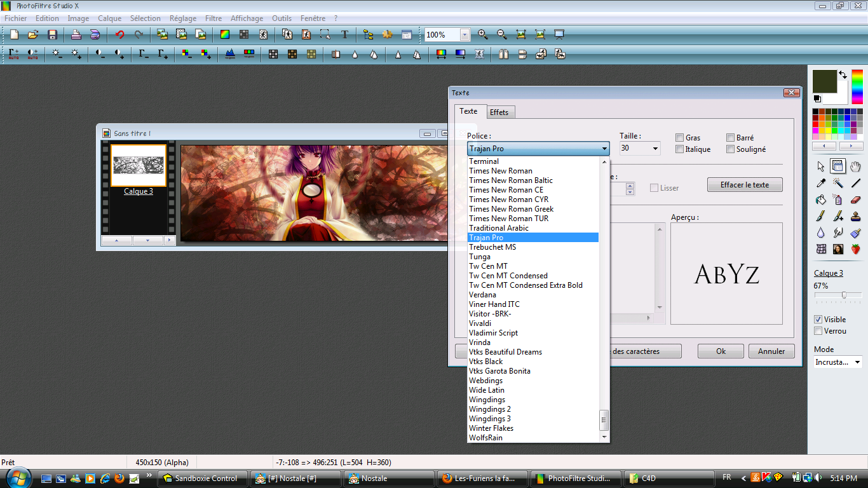
Task: Click the Print icon in toolbar
Action: (76, 34)
